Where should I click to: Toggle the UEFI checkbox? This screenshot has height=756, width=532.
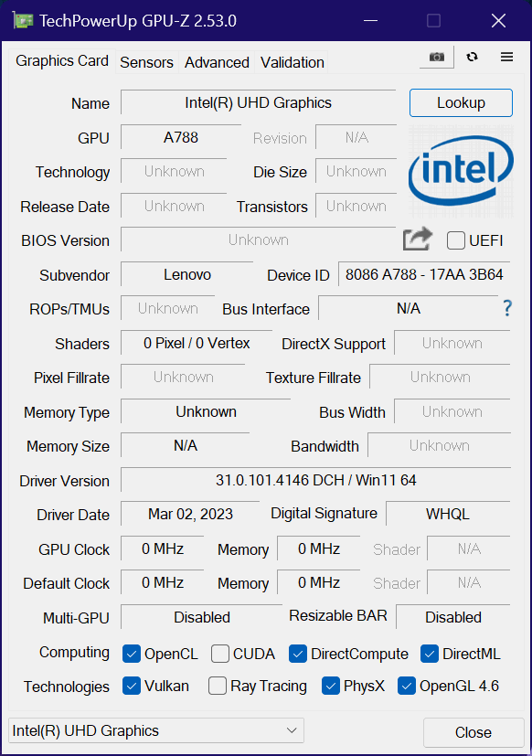pos(456,240)
